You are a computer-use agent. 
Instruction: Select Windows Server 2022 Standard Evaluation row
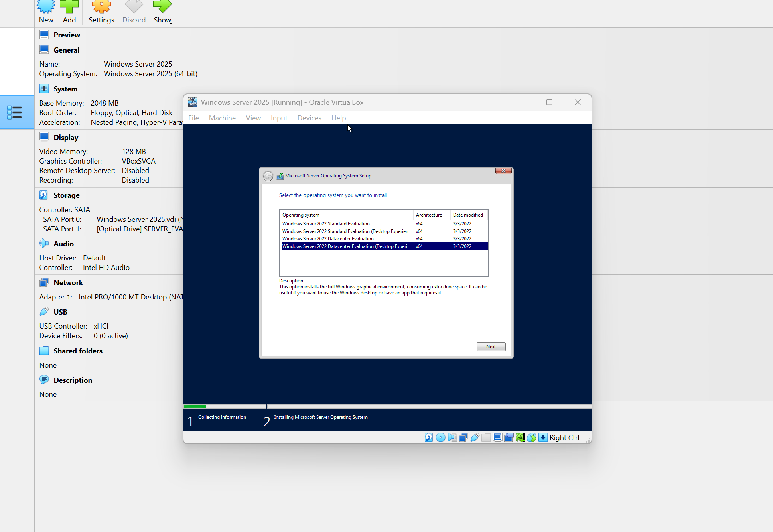(385, 224)
